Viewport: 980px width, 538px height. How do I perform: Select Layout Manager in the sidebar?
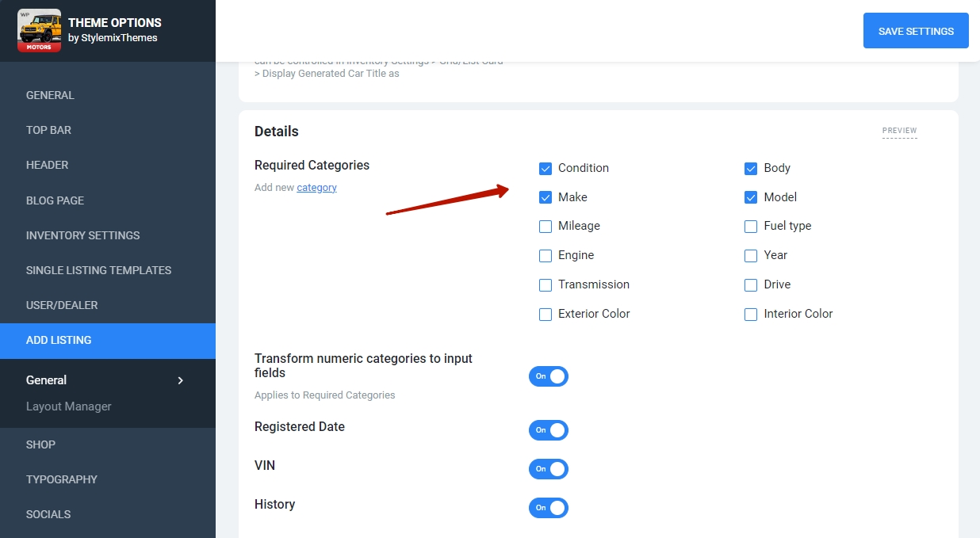point(69,406)
